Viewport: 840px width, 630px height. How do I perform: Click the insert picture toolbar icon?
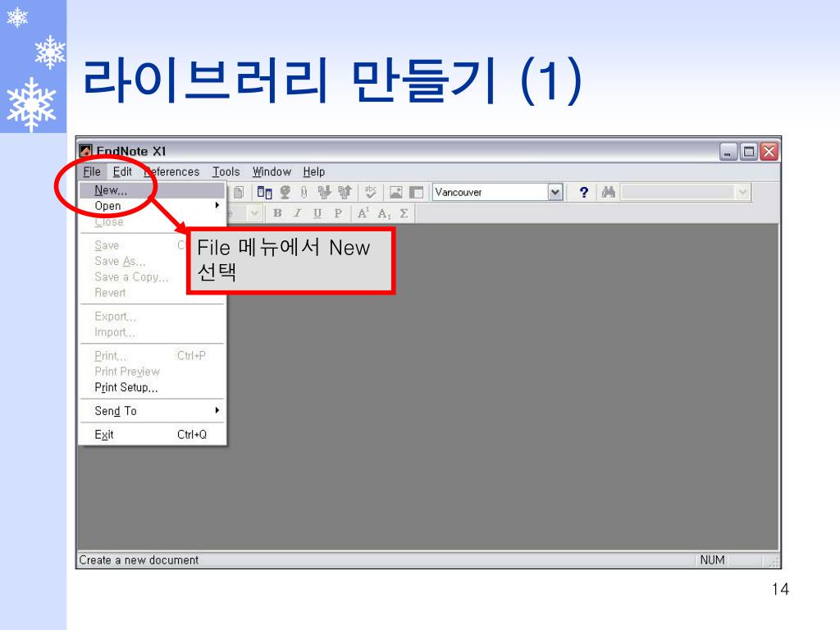pyautogui.click(x=396, y=192)
